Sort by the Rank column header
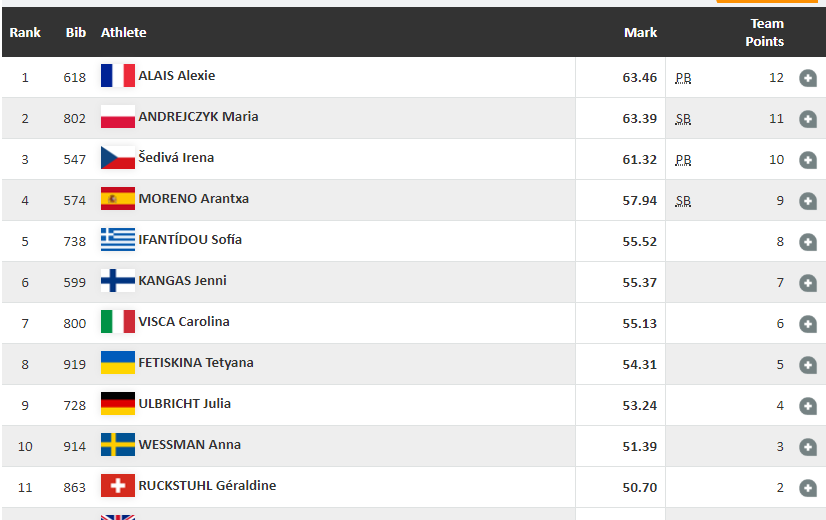The width and height of the screenshot is (826, 520). 25,33
